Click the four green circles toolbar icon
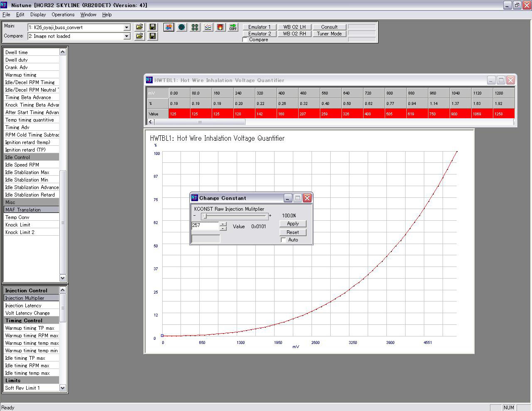 [x=195, y=27]
